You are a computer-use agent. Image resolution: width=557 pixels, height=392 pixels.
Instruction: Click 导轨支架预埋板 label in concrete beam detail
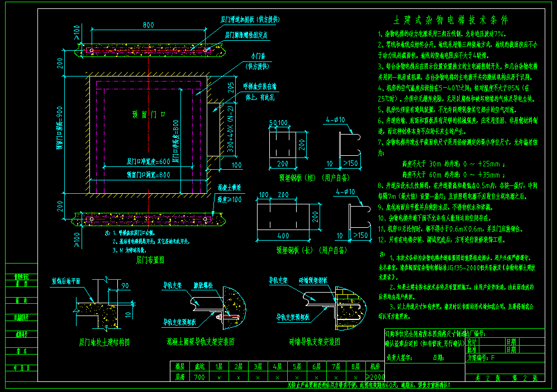[x=179, y=322]
